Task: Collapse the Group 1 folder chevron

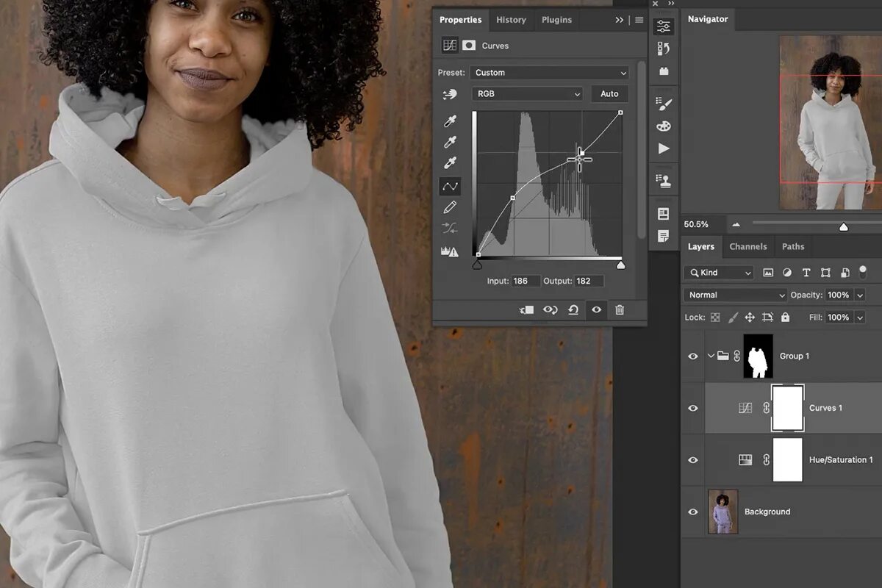Action: (x=711, y=356)
